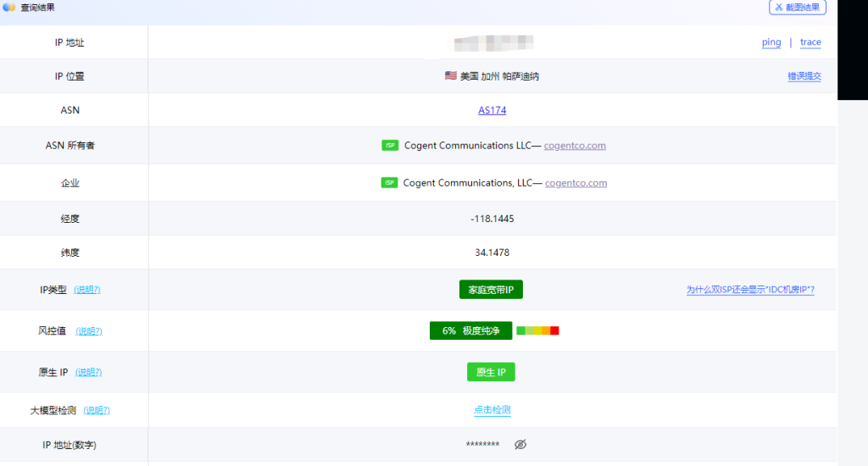Open cogentco.com link in 企业 row
This screenshot has width=868, height=466.
(x=576, y=183)
